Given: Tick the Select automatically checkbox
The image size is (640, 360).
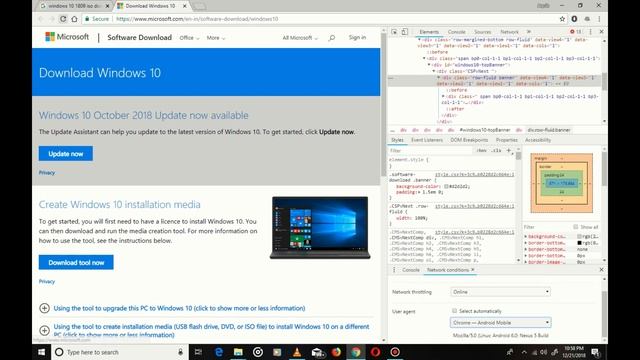Looking at the screenshot, I should (x=454, y=311).
